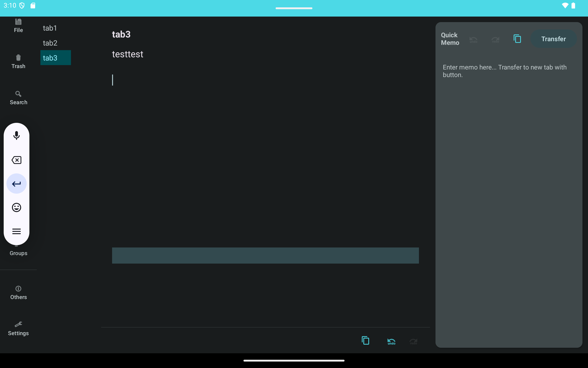Image resolution: width=588 pixels, height=368 pixels.
Task: Open the Trash section
Action: (18, 62)
